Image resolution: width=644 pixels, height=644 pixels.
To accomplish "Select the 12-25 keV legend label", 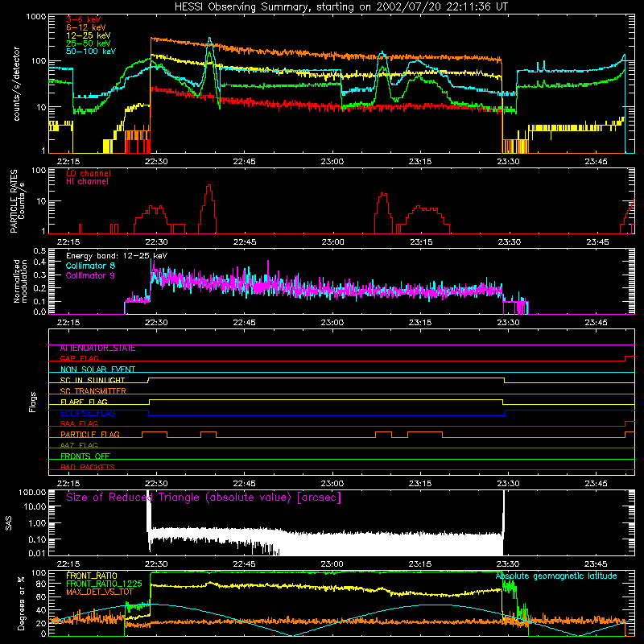I will tap(89, 35).
